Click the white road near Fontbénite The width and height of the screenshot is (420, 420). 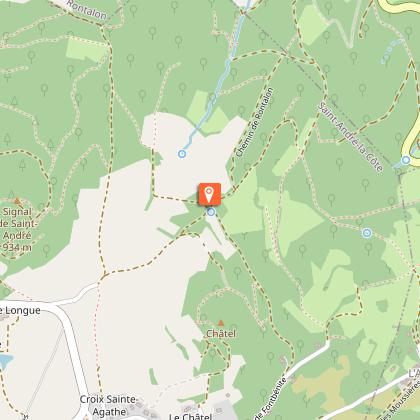[307, 356]
